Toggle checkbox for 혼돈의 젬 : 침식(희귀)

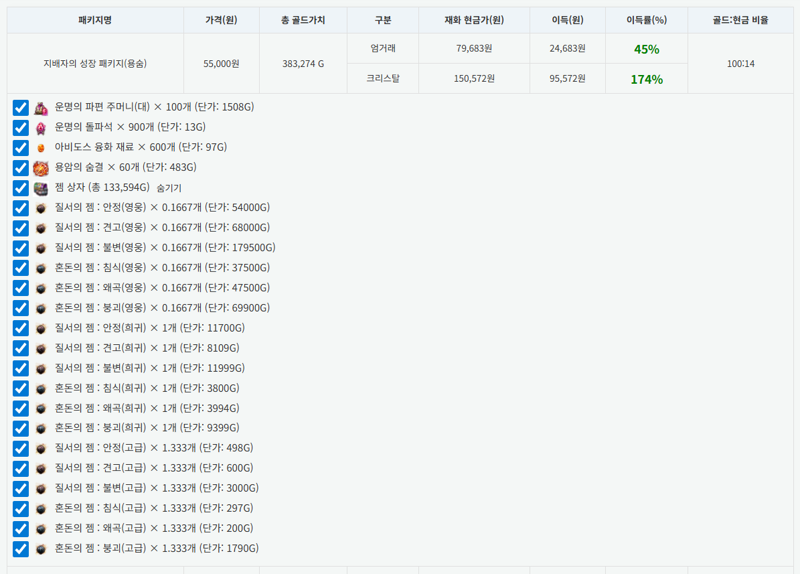[x=20, y=389]
